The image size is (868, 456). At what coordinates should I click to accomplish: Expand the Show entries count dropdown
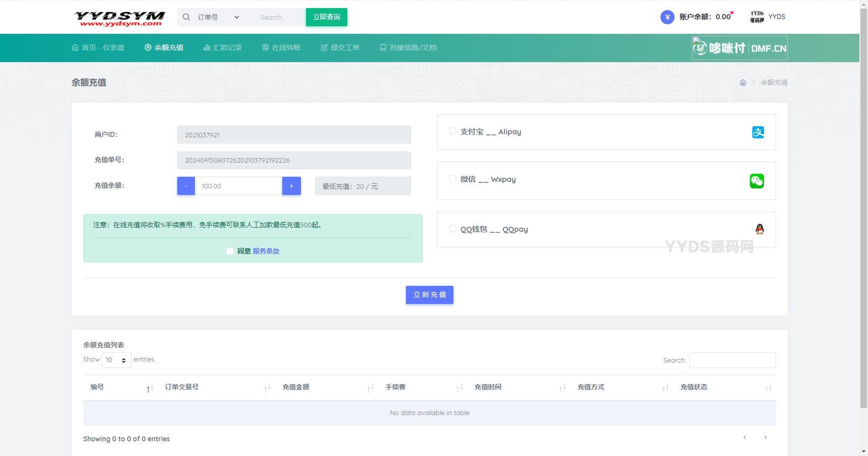pyautogui.click(x=116, y=360)
